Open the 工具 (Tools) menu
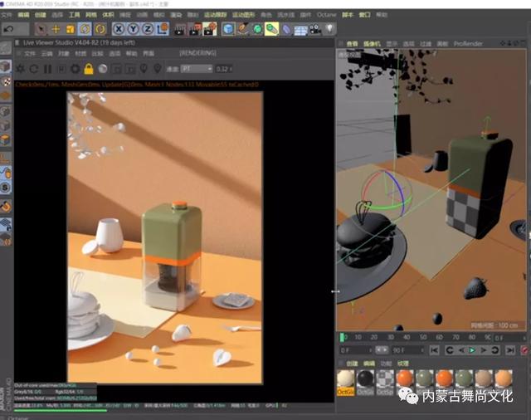 [x=74, y=15]
